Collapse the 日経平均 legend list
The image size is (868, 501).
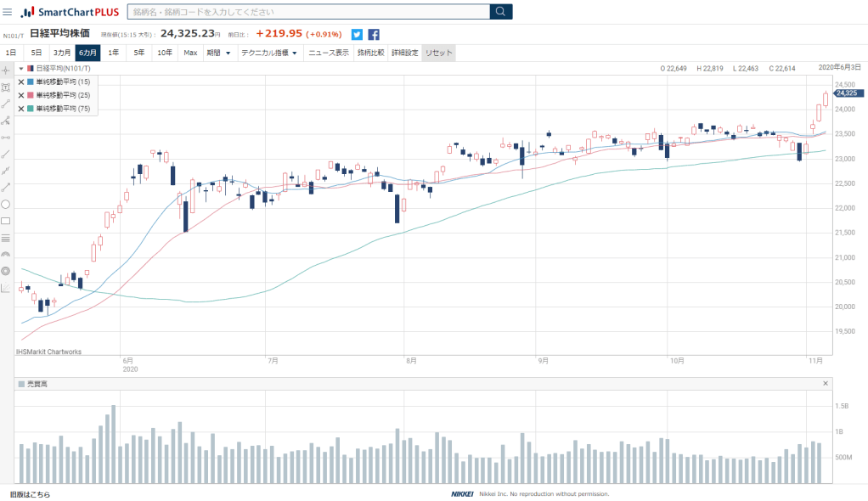pos(20,68)
